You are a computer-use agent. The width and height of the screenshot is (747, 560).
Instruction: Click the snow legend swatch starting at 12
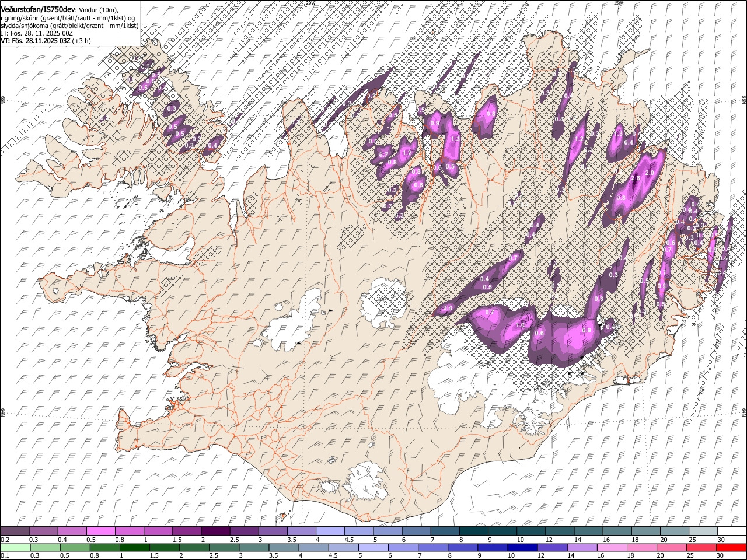[x=559, y=531]
